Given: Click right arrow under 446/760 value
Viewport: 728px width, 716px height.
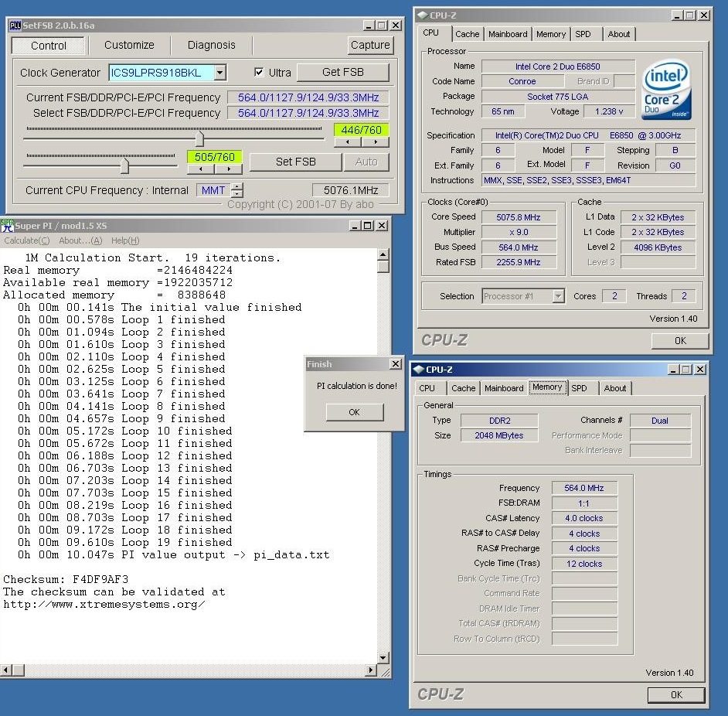Looking at the screenshot, I should [x=375, y=142].
